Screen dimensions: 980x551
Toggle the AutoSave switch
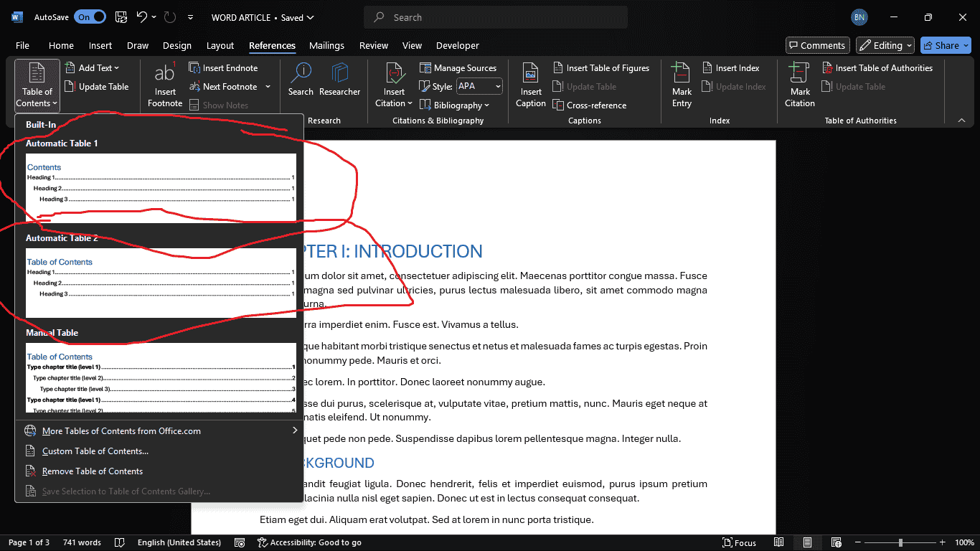90,17
